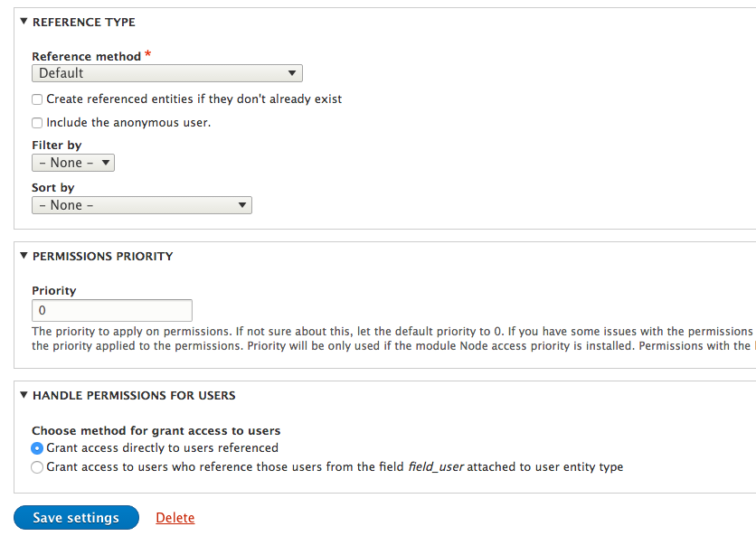Viewport: 756px width, 536px height.
Task: Click the Grant access directly label text
Action: tap(162, 447)
